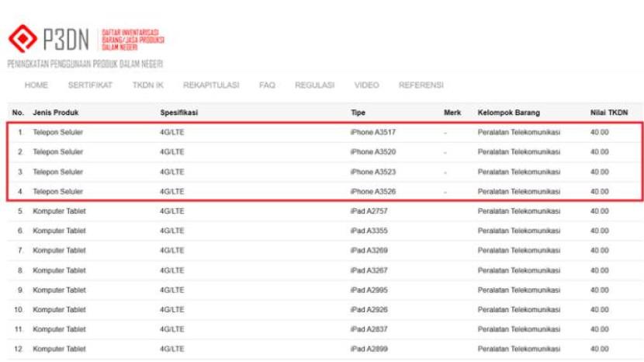Click the Jenis Produk column header
This screenshot has width=644, height=362.
click(x=56, y=113)
